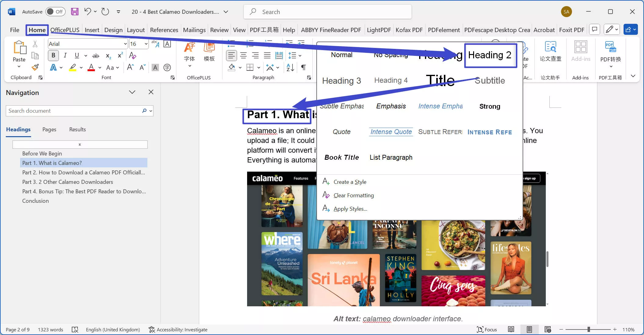The height and width of the screenshot is (335, 644).
Task: Apply strikethrough formatting icon
Action: (x=96, y=56)
